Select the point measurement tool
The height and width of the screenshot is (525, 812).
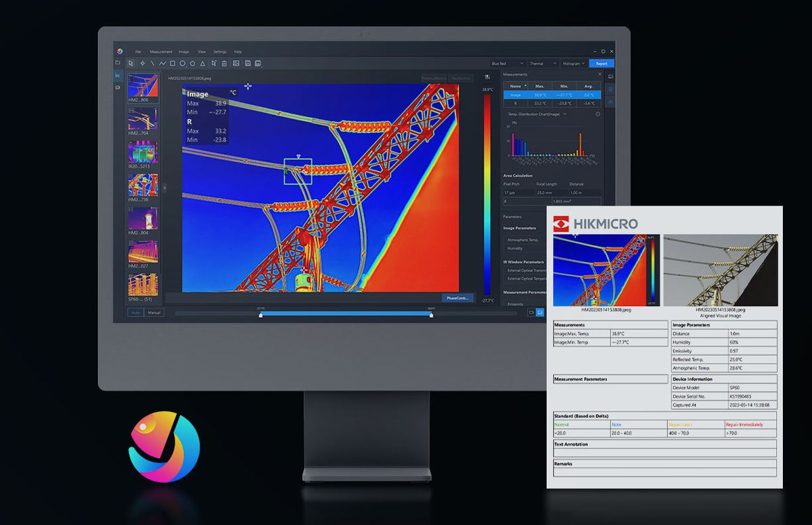[142, 64]
